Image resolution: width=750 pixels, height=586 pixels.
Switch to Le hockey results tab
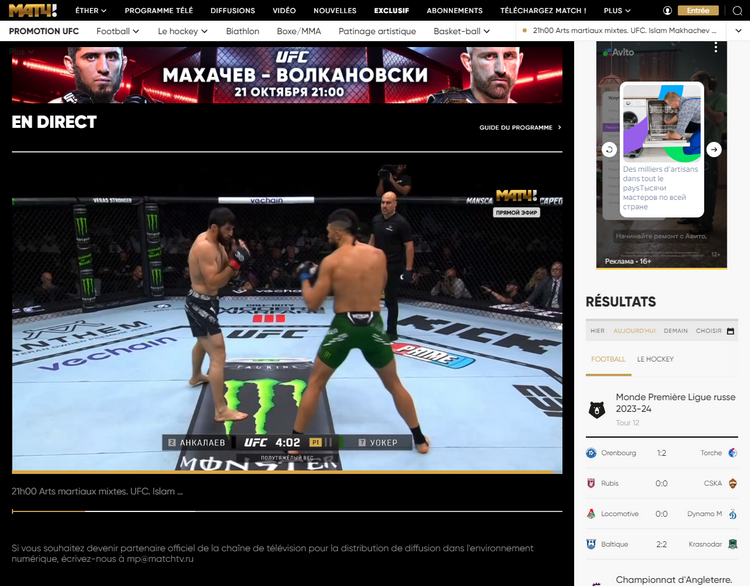(655, 359)
